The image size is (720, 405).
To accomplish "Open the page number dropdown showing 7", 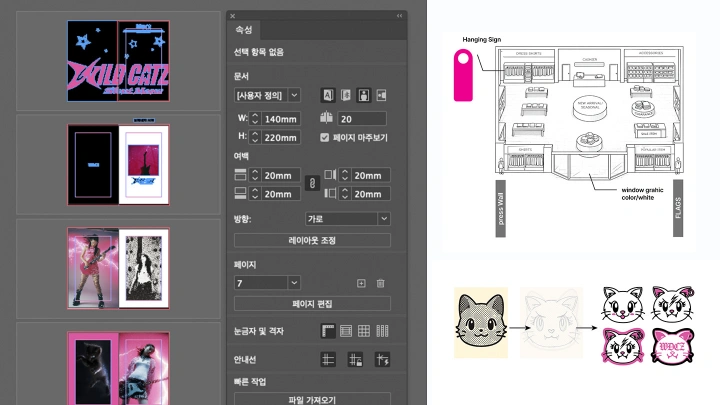I will (x=294, y=283).
